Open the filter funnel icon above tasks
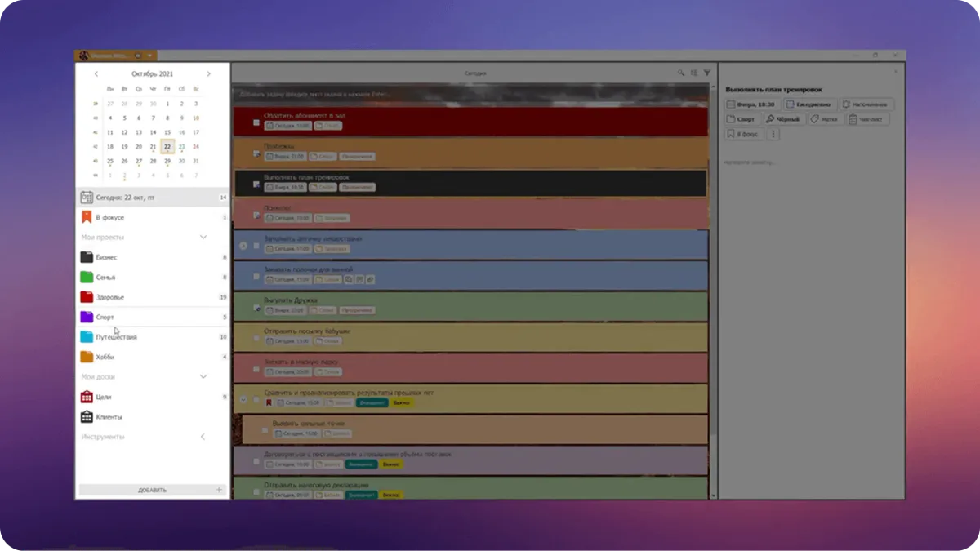980x551 pixels. (x=707, y=73)
